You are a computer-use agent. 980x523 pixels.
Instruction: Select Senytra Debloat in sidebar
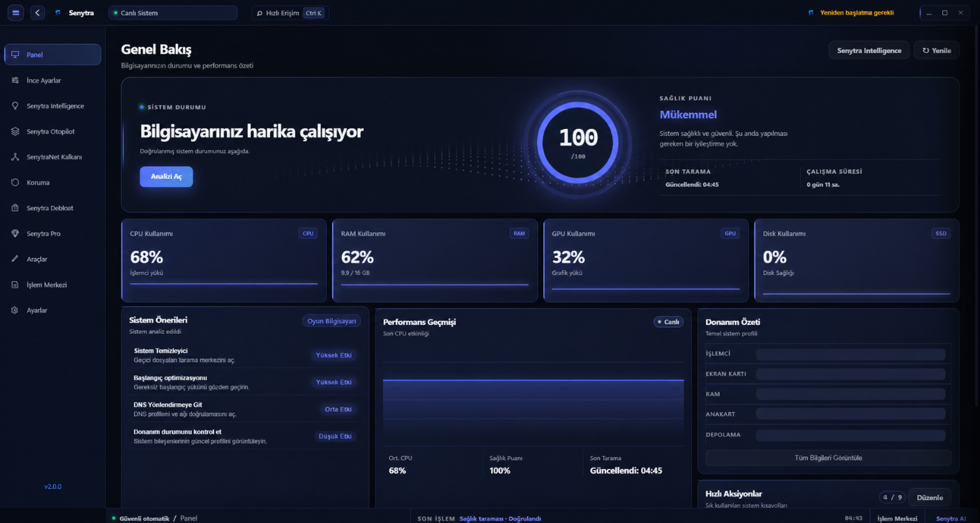coord(53,208)
